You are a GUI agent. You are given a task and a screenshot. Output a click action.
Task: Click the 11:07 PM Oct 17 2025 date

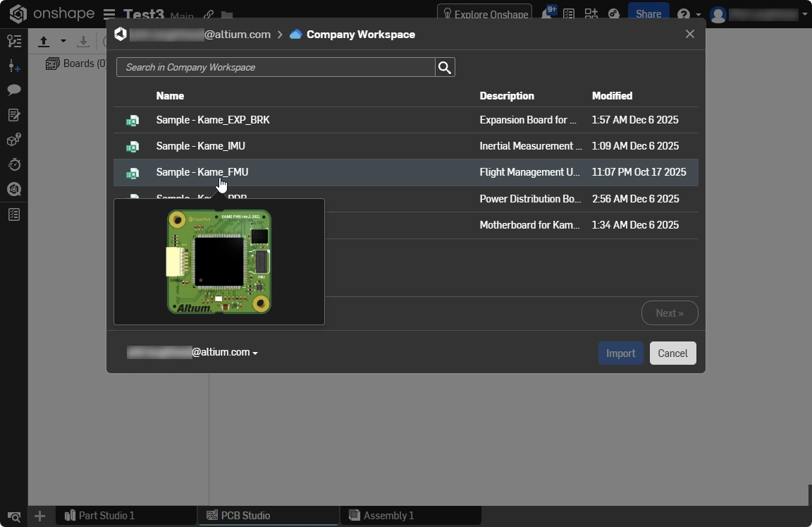click(639, 172)
